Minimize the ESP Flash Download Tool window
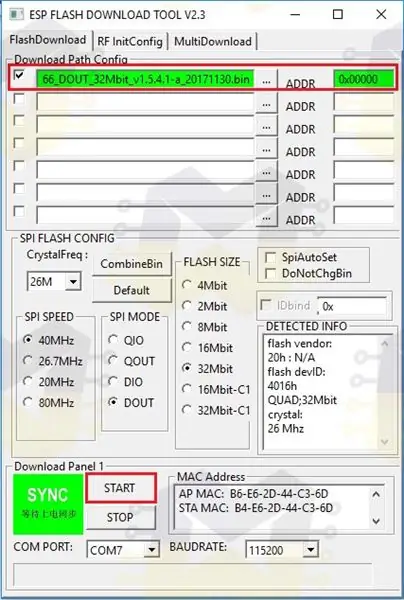Viewport: 404px width, 600px height. [295, 15]
